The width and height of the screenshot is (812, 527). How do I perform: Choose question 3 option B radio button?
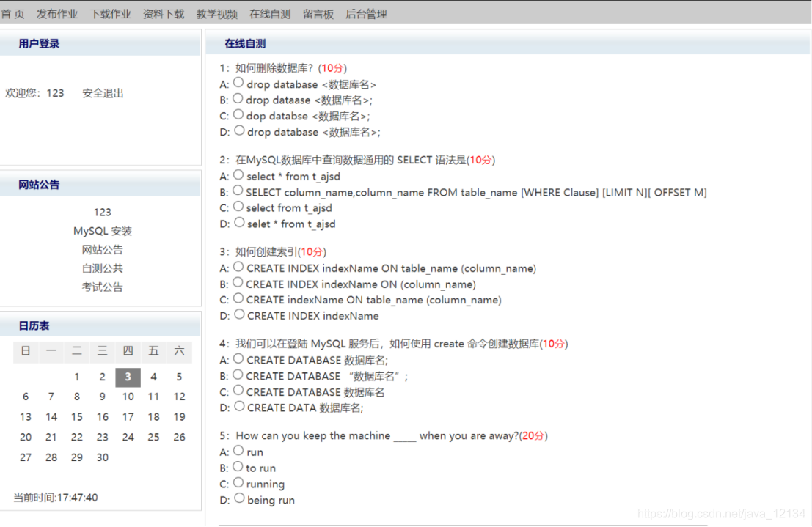[238, 282]
